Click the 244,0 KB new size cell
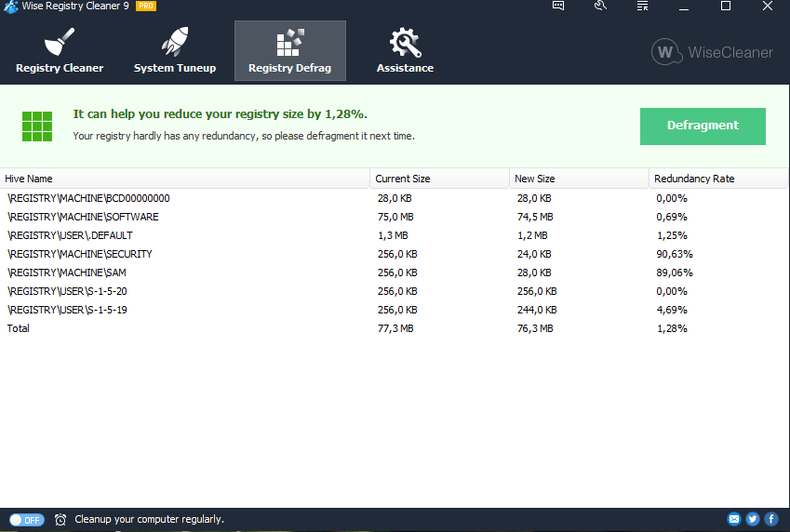Screen dimensions: 790x532 click(537, 311)
